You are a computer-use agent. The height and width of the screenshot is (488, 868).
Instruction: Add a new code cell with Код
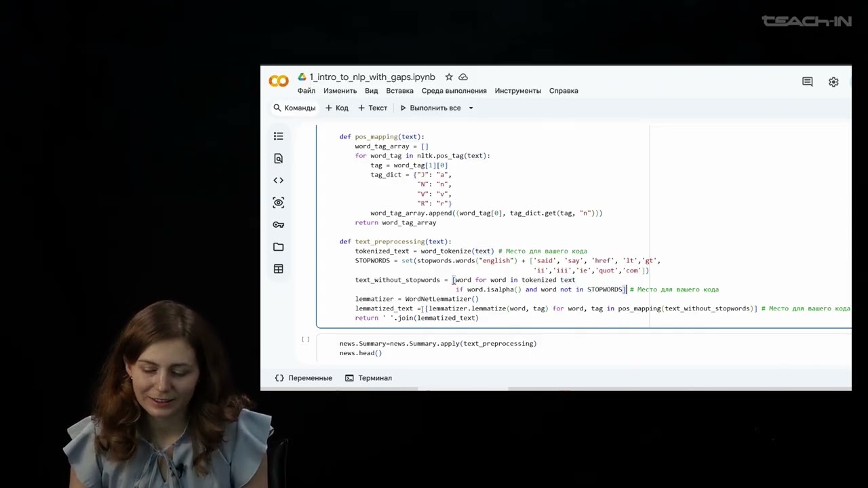point(336,108)
